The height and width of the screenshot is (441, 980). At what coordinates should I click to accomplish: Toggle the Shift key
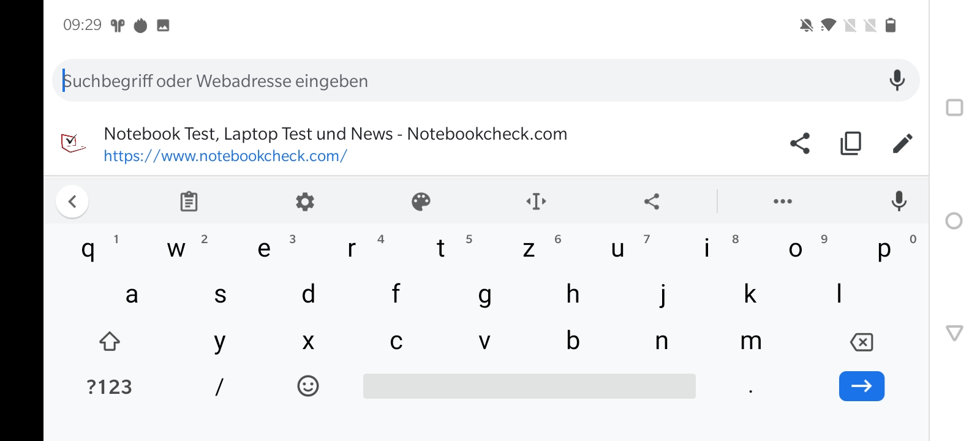[x=110, y=341]
